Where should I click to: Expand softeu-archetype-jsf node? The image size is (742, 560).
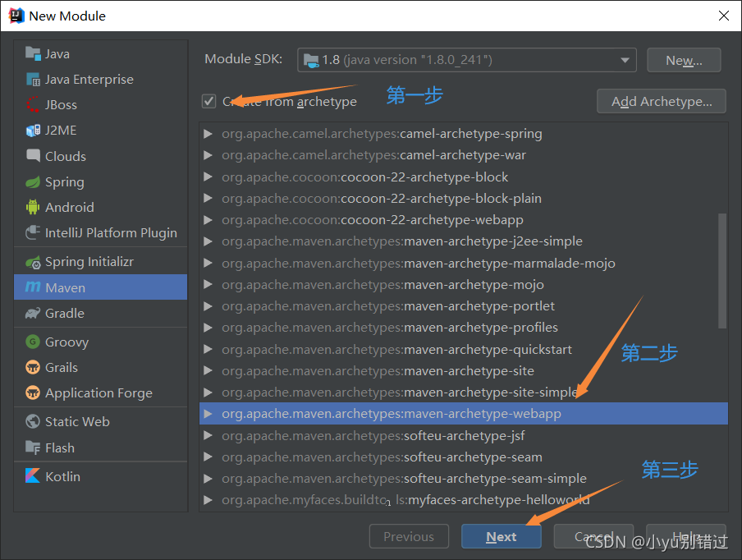pos(208,435)
